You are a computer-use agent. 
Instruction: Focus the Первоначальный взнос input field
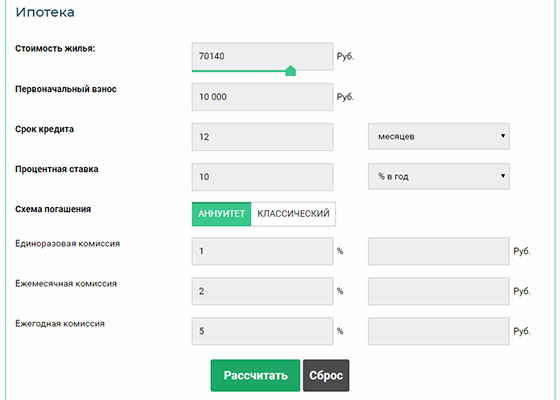(x=262, y=97)
